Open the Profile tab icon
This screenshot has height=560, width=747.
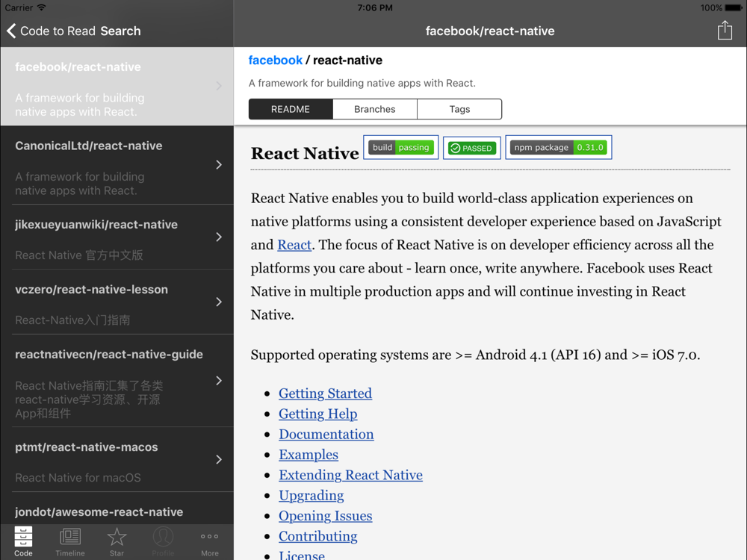coord(163,541)
